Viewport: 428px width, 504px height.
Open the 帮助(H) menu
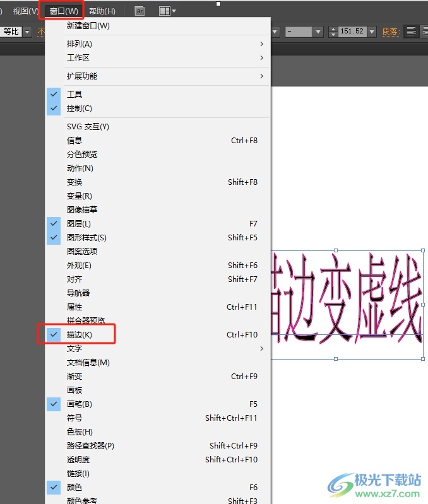102,11
